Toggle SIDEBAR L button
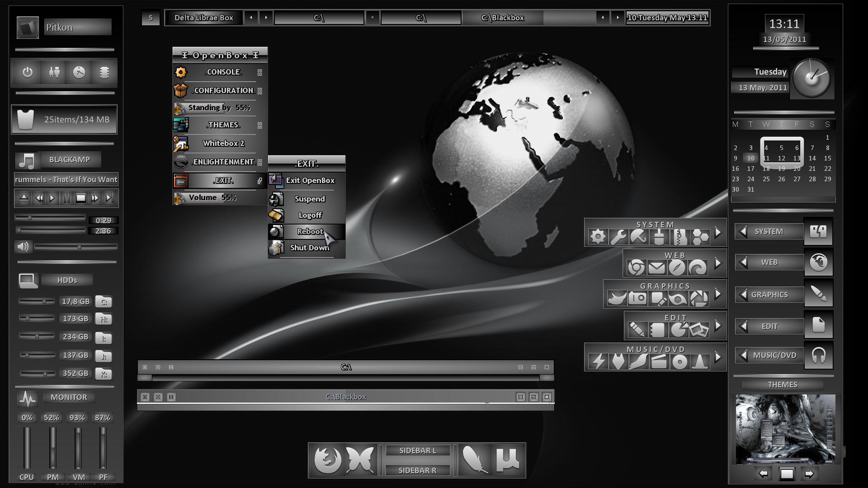The width and height of the screenshot is (868, 488). pyautogui.click(x=417, y=450)
